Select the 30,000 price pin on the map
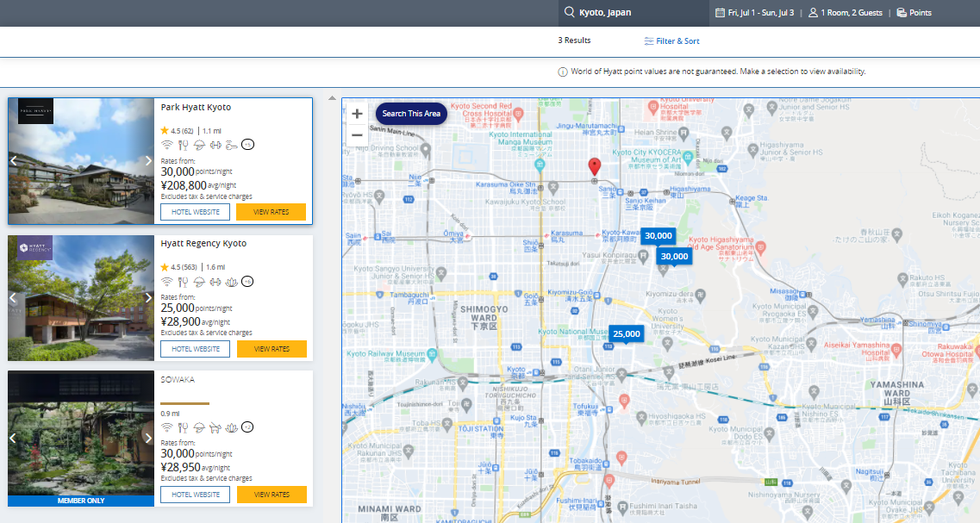Viewport: 980px width, 523px height. point(657,235)
